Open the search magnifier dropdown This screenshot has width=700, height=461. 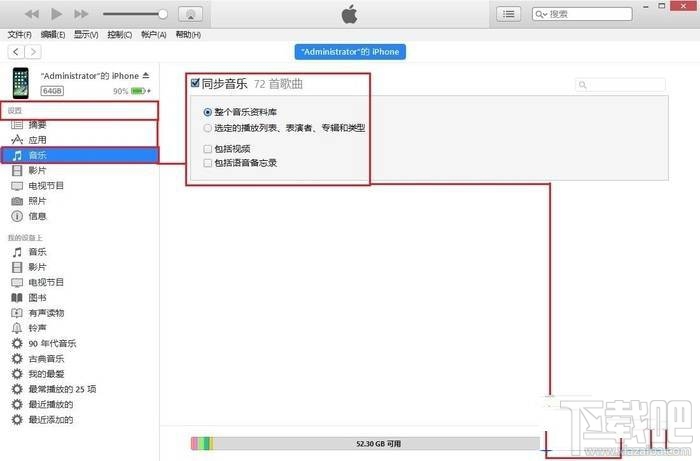click(541, 14)
